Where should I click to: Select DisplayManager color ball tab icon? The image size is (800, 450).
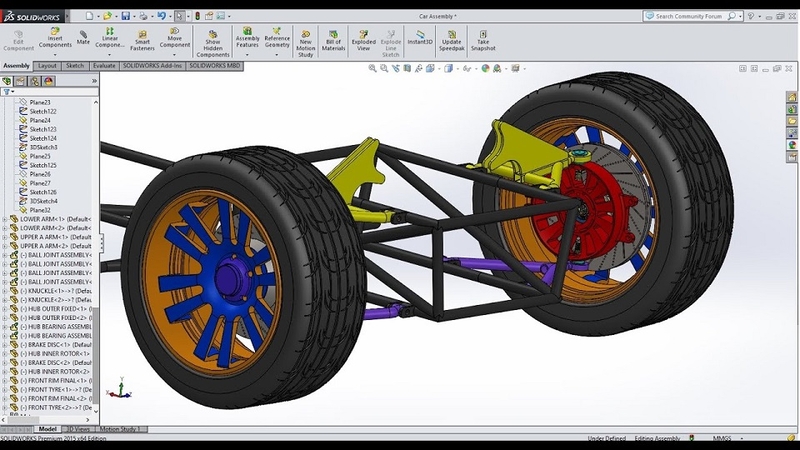[48, 81]
